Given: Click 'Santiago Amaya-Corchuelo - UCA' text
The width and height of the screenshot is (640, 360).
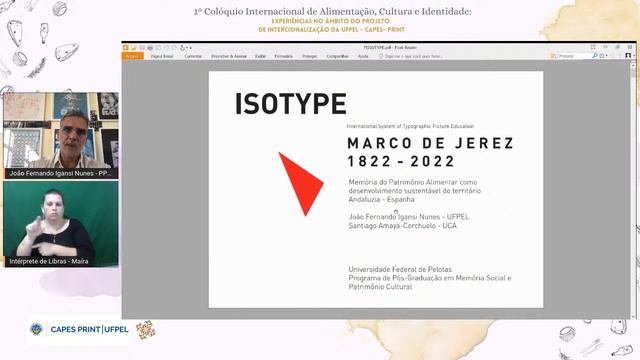Looking at the screenshot, I should click(402, 226).
